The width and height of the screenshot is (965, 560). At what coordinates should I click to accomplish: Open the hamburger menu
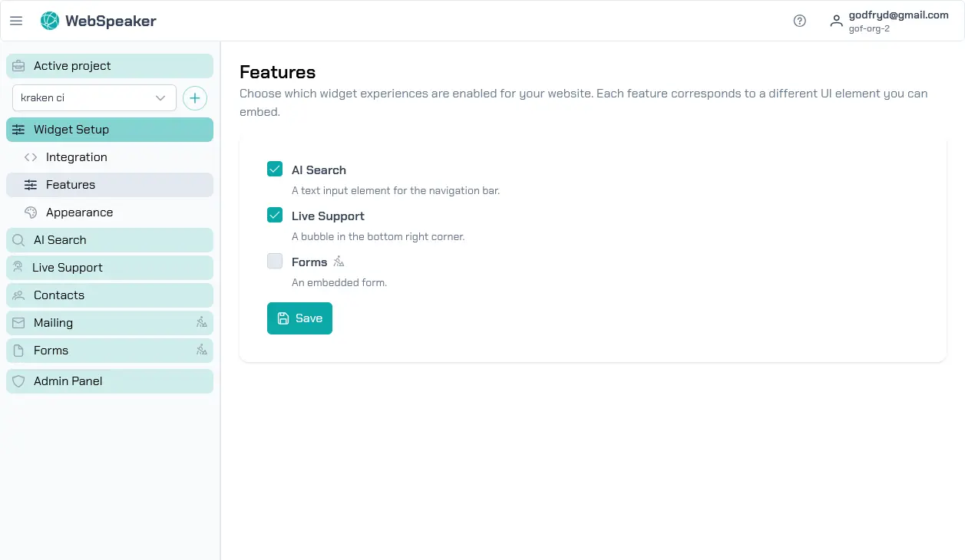(x=16, y=21)
